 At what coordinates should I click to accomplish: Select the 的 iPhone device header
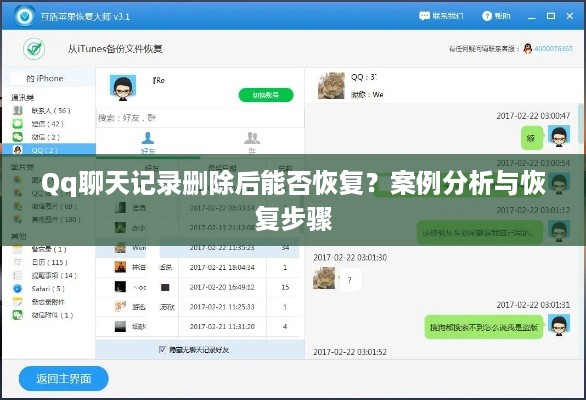coord(49,79)
